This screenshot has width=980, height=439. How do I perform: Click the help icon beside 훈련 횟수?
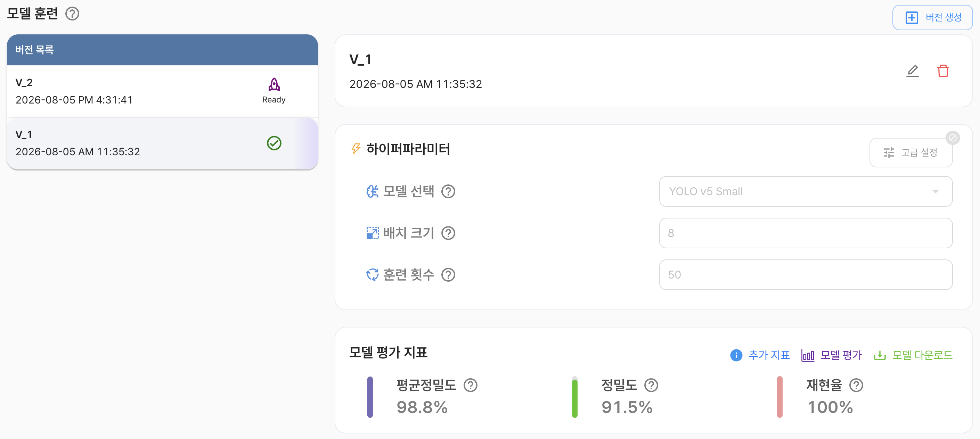(448, 275)
